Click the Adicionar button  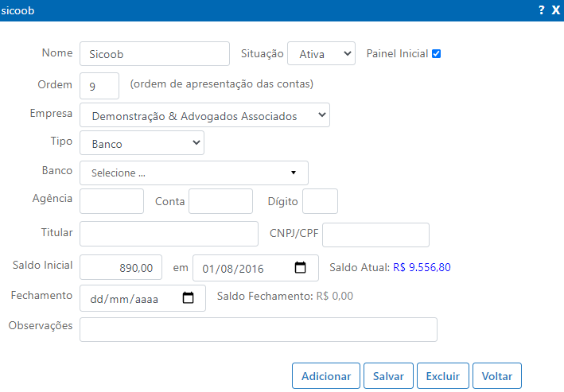326,376
